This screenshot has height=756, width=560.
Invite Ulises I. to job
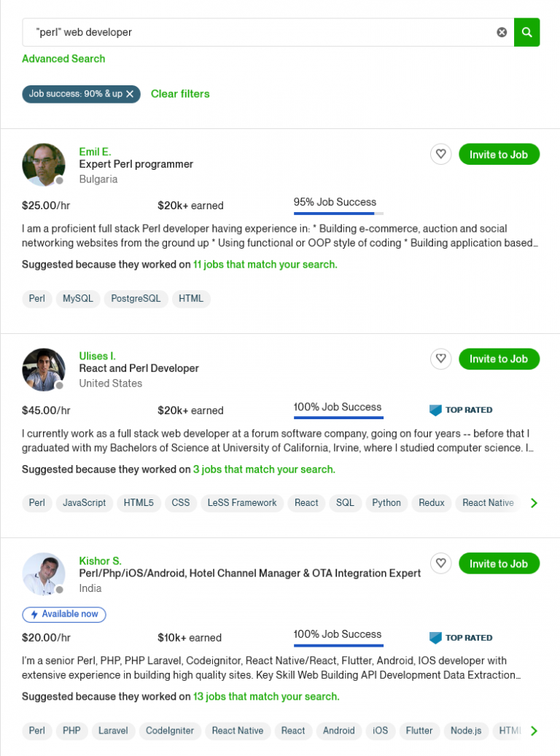coord(499,359)
